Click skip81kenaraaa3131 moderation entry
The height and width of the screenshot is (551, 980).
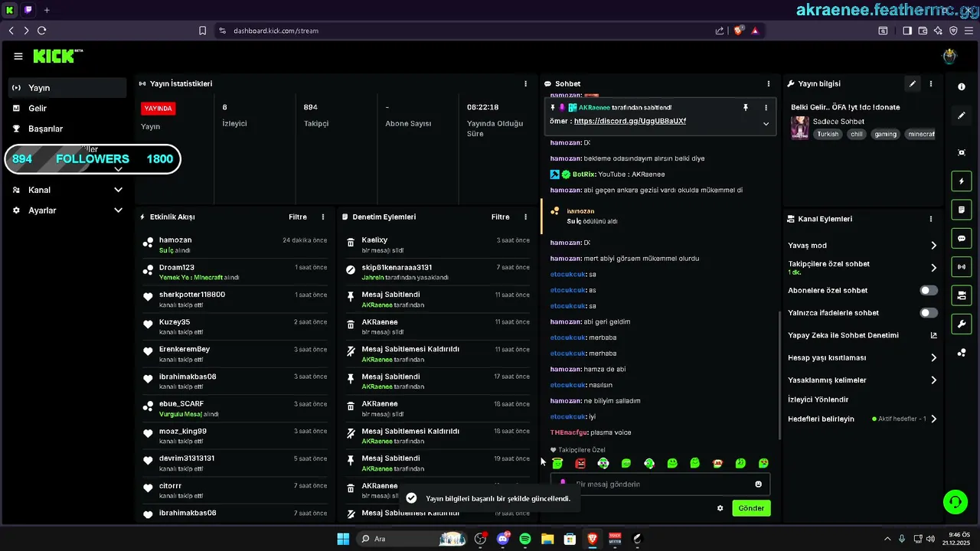tap(397, 267)
